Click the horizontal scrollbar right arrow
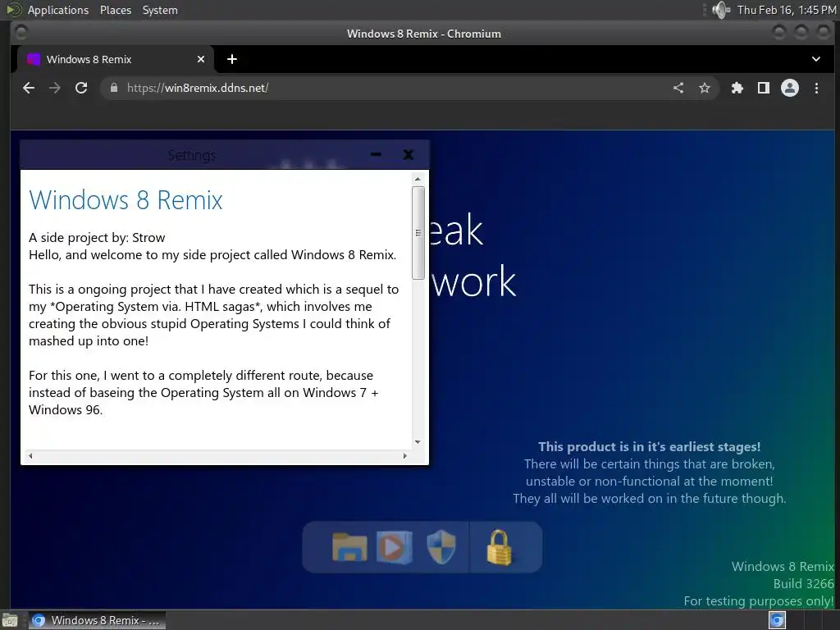This screenshot has width=840, height=630. point(405,456)
